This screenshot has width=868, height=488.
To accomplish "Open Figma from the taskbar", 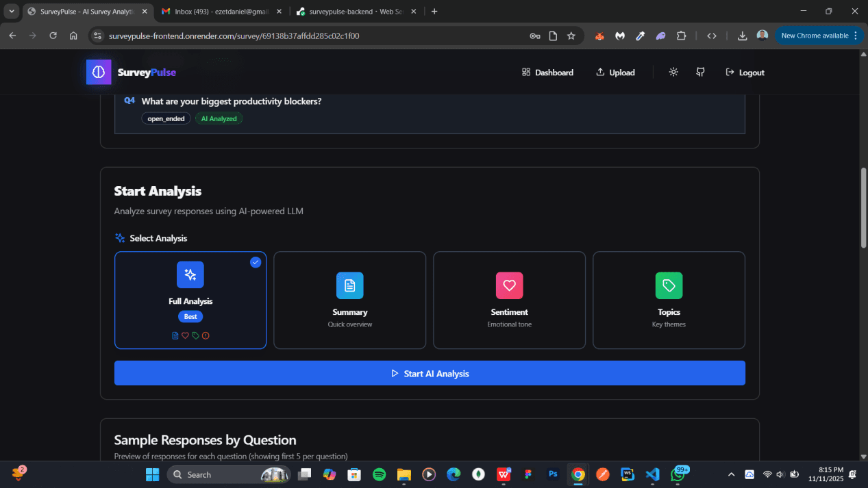I will tap(528, 474).
